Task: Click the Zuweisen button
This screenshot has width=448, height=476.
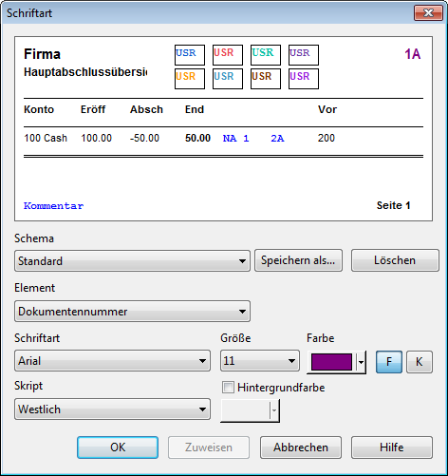Action: 209,447
